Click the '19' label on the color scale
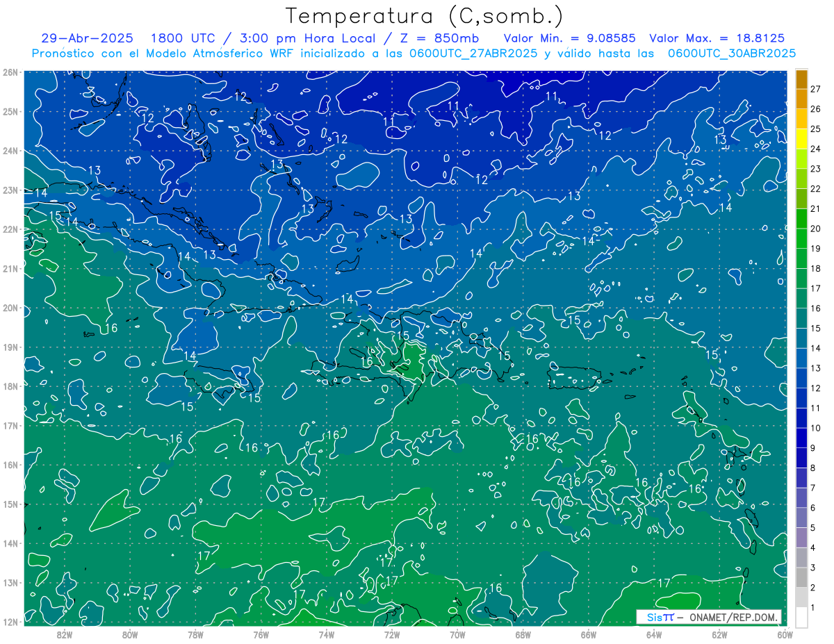Viewport: 834px width, 644px height. [x=816, y=249]
